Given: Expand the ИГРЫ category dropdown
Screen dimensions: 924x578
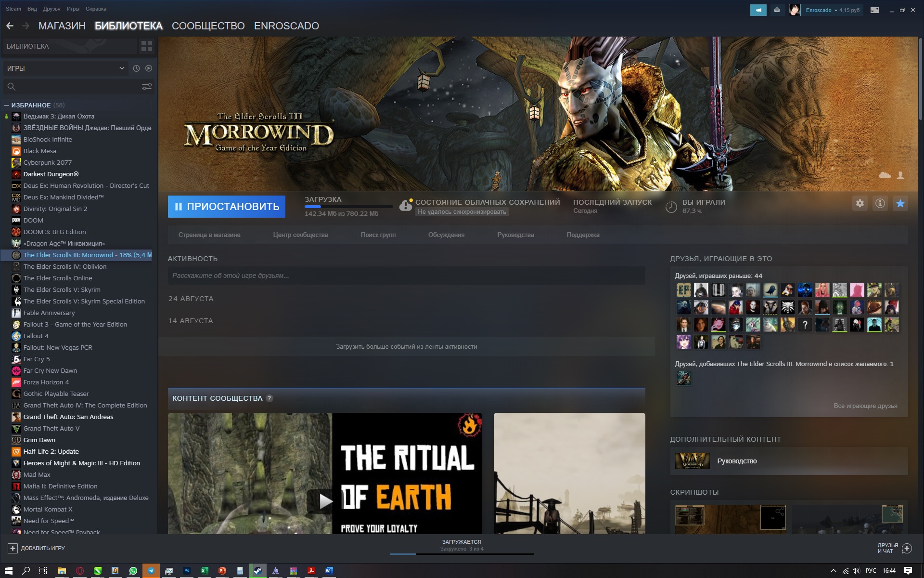Looking at the screenshot, I should [121, 68].
